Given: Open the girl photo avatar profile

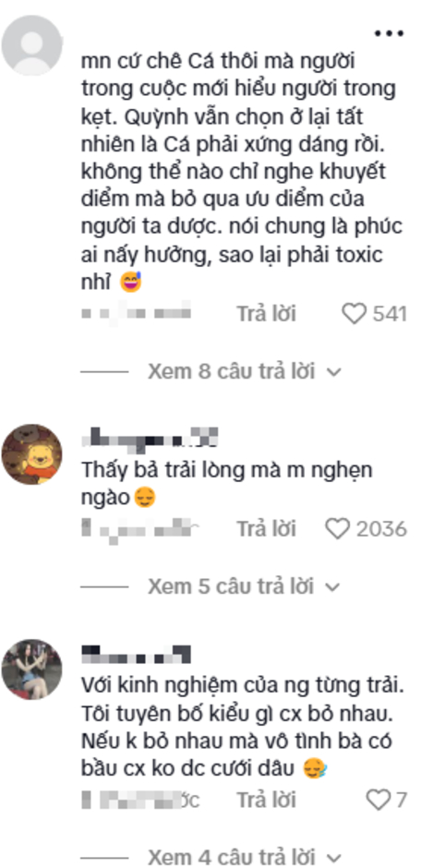Looking at the screenshot, I should click(31, 669).
